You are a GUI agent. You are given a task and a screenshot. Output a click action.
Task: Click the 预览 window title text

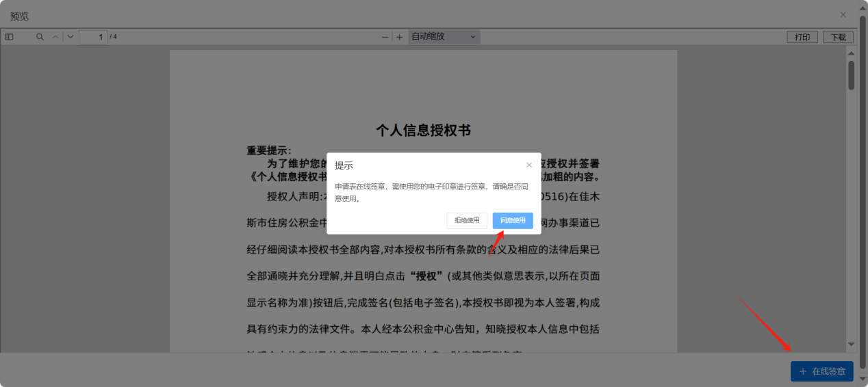point(20,16)
